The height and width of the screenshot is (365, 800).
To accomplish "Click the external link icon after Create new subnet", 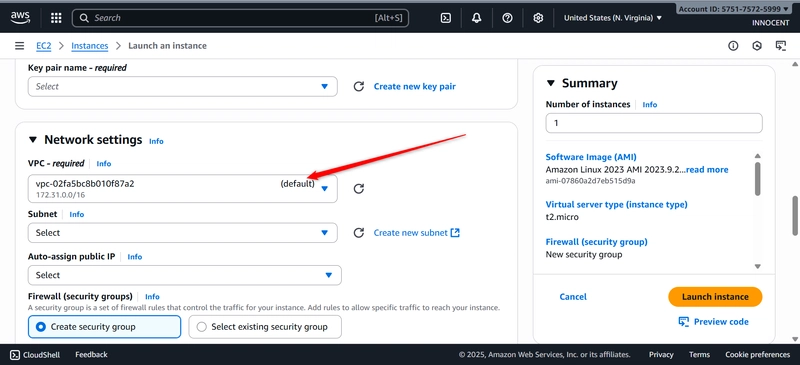I will pos(455,232).
